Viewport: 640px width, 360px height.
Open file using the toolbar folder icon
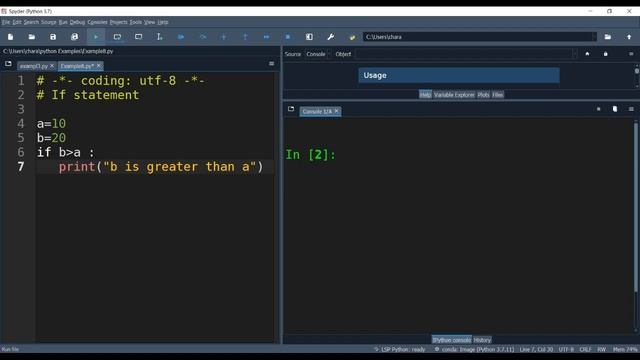pos(31,37)
